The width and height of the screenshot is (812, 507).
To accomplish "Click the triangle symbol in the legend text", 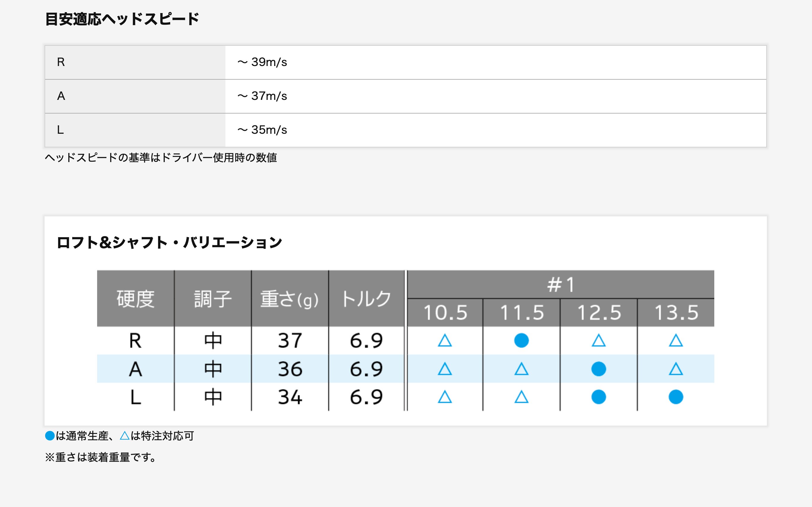I will 125,436.
